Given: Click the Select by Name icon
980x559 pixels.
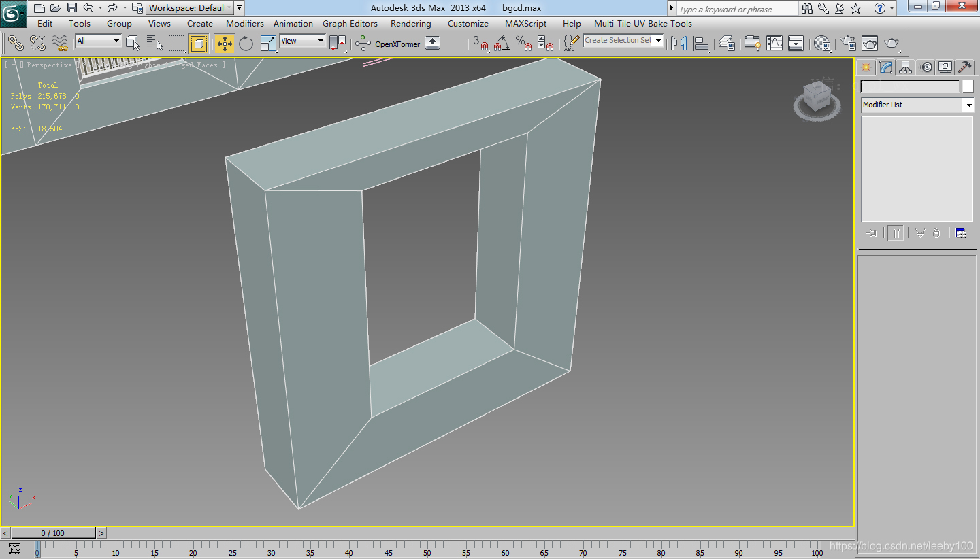Looking at the screenshot, I should point(155,43).
